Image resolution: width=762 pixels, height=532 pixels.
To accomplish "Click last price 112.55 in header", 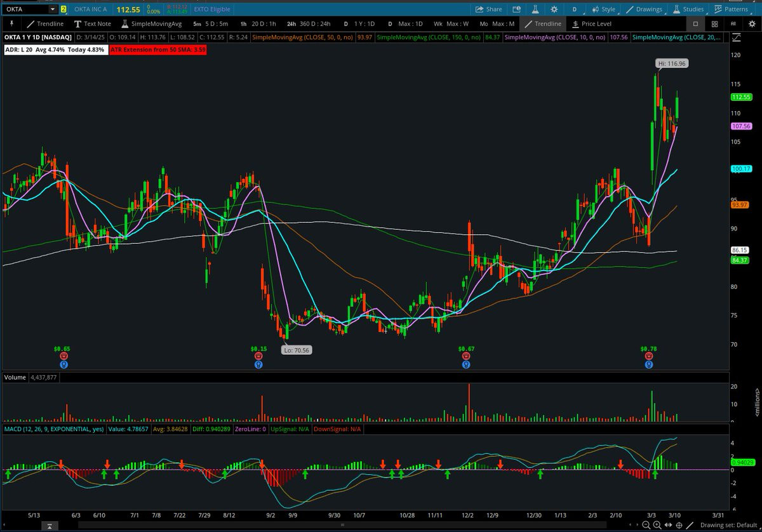I will [128, 10].
